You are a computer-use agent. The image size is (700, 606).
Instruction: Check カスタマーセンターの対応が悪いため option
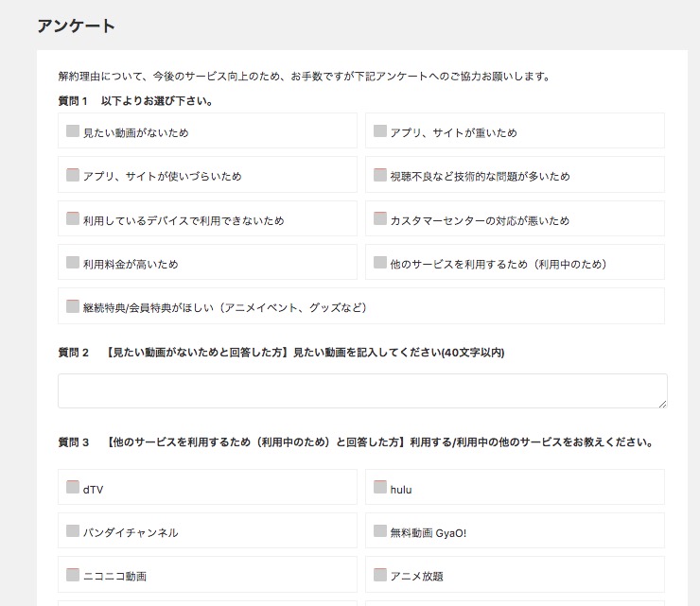[380, 218]
